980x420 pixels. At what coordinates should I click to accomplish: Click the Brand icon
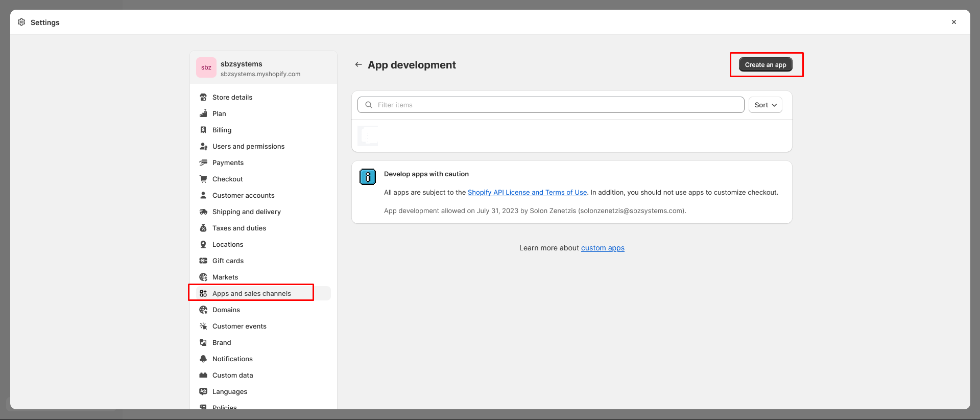[203, 342]
